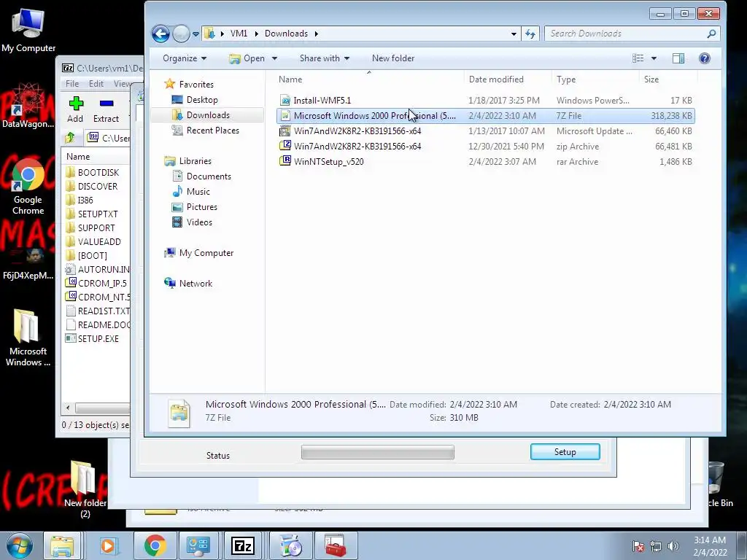Select Favorites in the navigation pane
The image size is (747, 560).
click(x=189, y=85)
